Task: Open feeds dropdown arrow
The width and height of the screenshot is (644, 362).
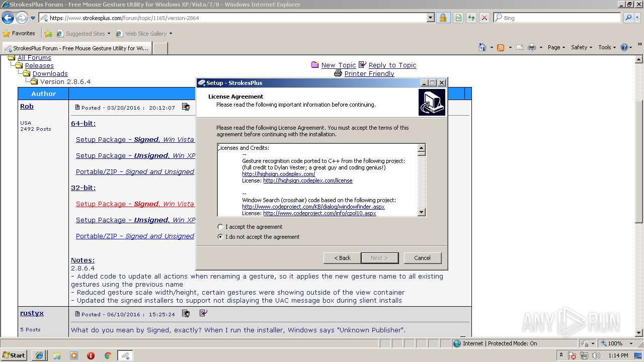Action: pos(510,47)
